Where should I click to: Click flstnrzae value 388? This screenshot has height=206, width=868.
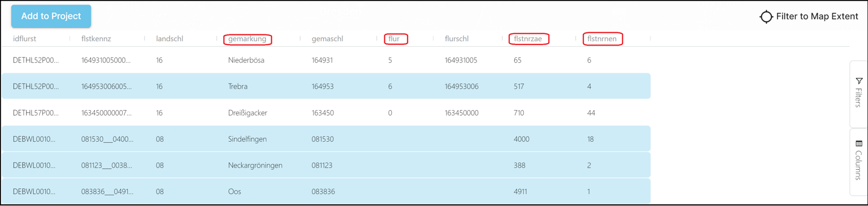coord(519,165)
